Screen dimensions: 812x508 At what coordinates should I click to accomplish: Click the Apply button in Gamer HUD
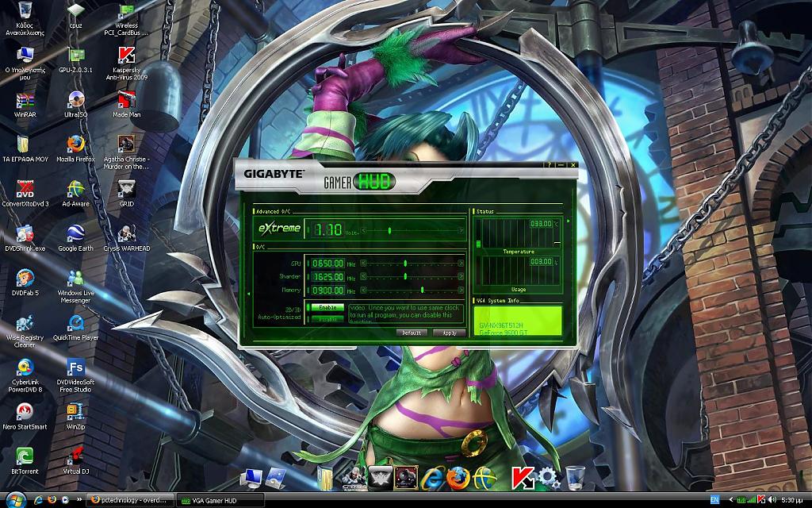pyautogui.click(x=449, y=333)
